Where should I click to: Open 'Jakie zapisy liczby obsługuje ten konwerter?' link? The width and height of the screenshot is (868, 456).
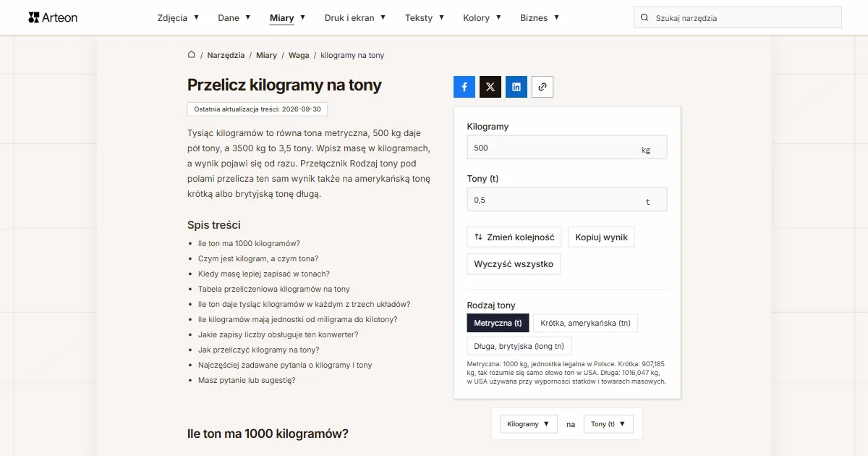(278, 335)
